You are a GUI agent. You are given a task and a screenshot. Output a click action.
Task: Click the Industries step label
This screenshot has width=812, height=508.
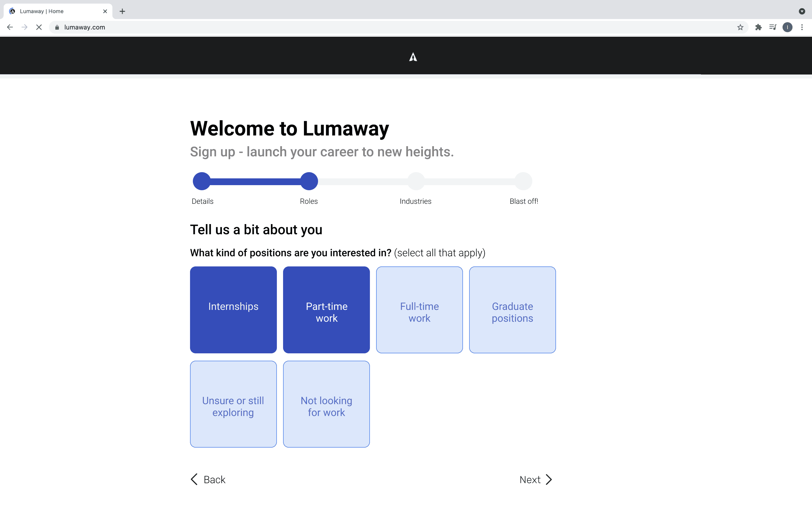(415, 201)
